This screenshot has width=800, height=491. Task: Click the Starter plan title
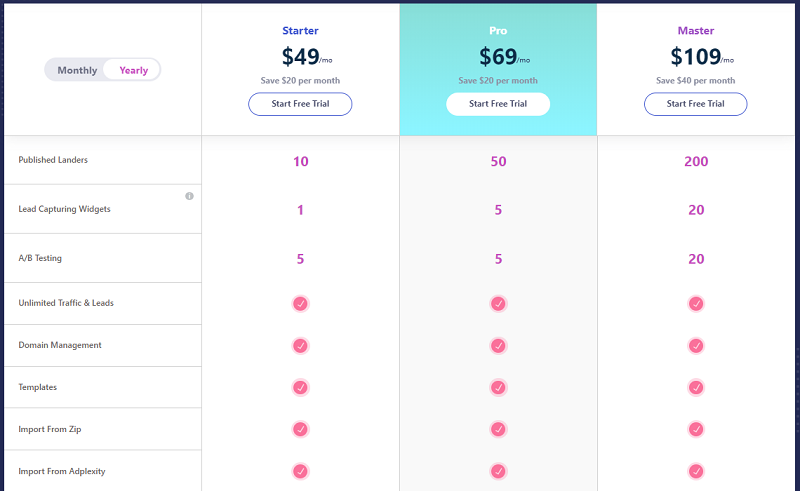(x=300, y=31)
